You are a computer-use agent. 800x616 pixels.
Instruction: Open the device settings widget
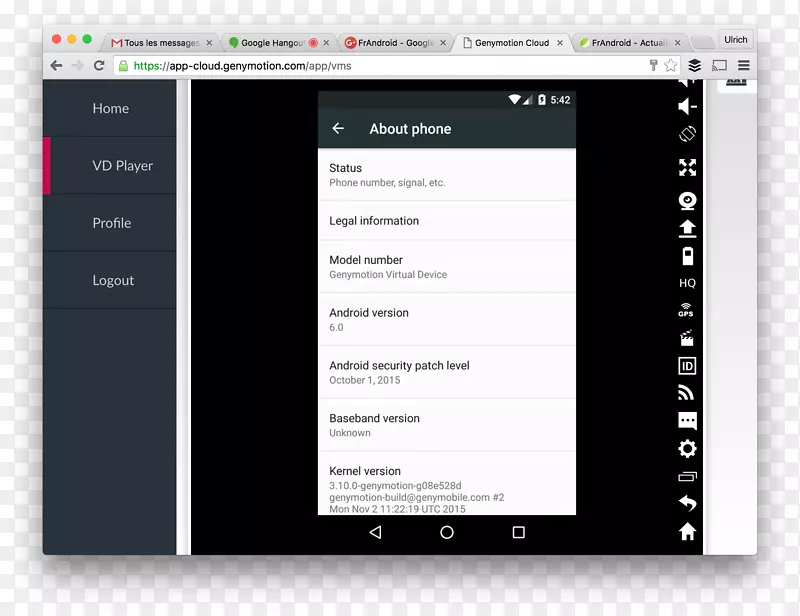pyautogui.click(x=687, y=448)
